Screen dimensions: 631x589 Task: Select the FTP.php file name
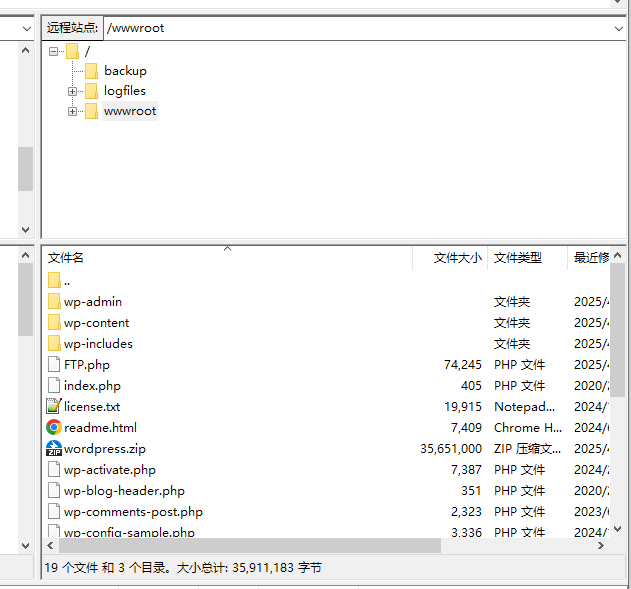click(87, 365)
